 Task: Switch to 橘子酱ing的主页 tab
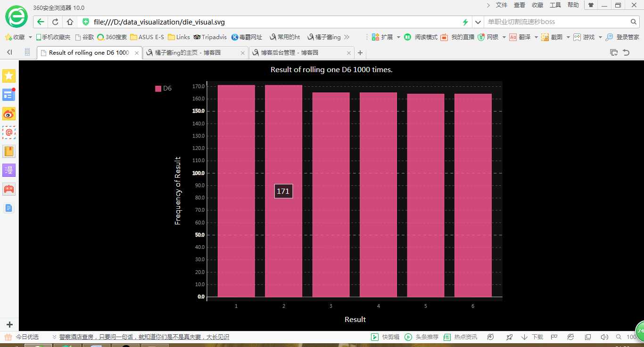[195, 53]
